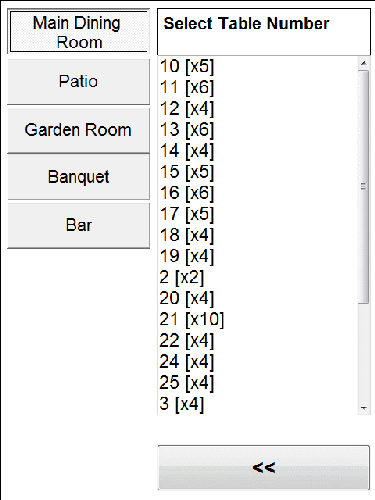
Task: Select table 10 [x5]
Action: tap(258, 66)
